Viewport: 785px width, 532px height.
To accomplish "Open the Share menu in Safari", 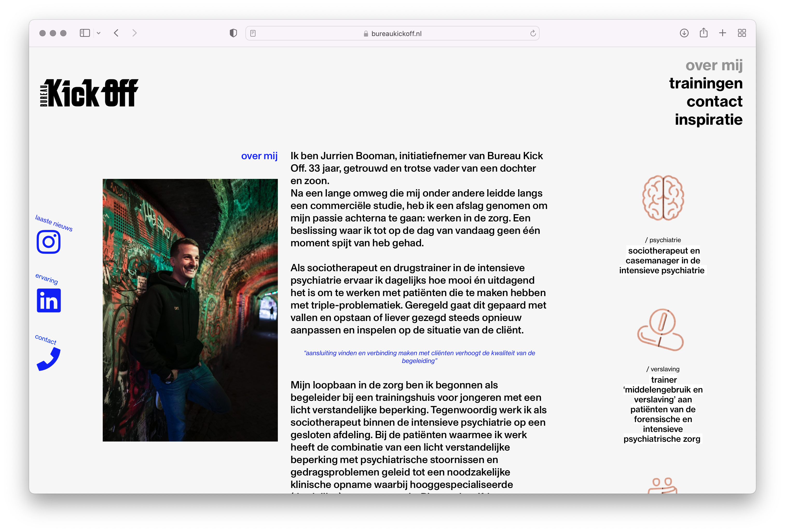I will [x=704, y=33].
